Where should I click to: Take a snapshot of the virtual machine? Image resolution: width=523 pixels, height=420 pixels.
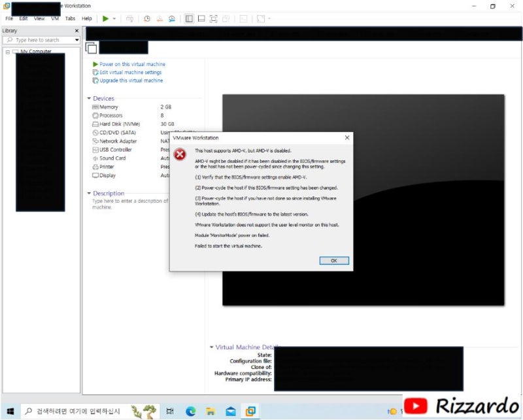click(x=148, y=18)
